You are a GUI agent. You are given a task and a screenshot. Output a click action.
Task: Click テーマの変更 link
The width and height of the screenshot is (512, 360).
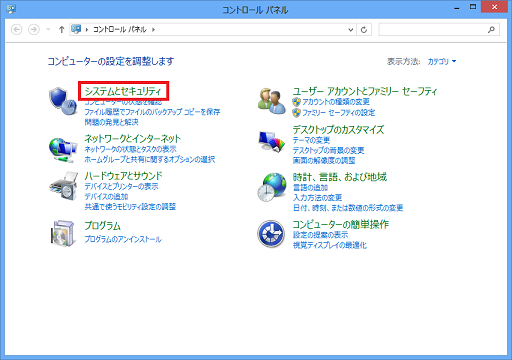[311, 140]
